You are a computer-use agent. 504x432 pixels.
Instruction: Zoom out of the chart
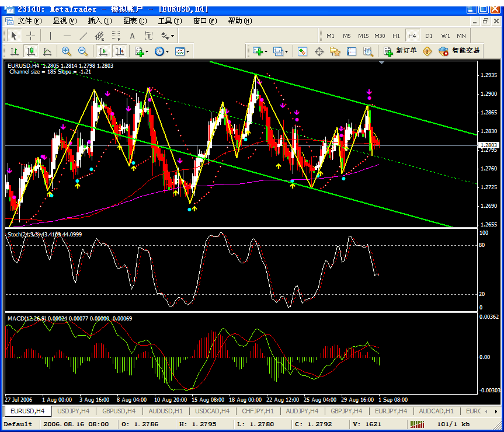pyautogui.click(x=82, y=51)
